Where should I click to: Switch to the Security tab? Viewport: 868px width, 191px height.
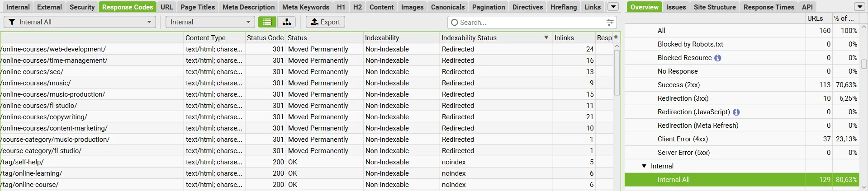coord(82,7)
